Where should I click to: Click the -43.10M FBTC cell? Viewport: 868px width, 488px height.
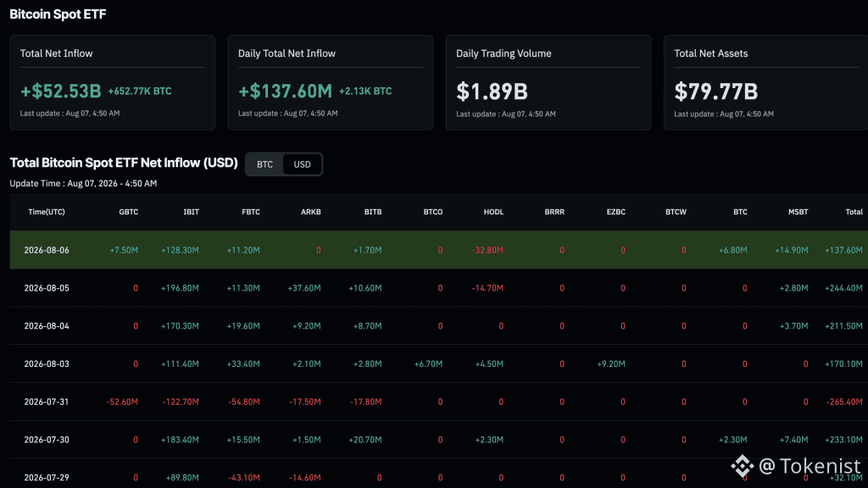tap(244, 478)
